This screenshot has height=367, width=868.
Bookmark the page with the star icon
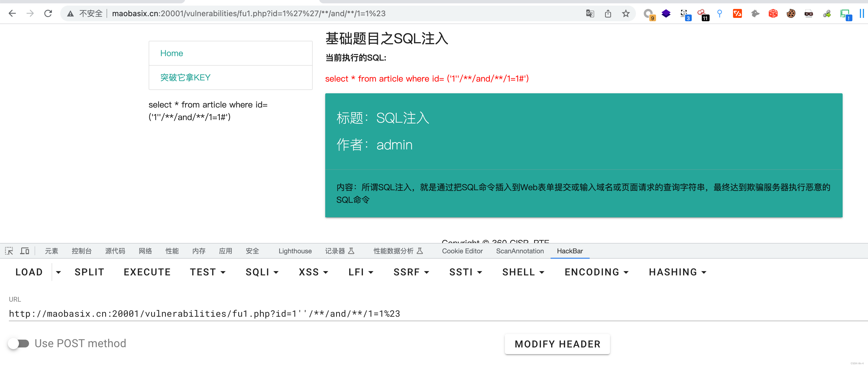tap(626, 13)
